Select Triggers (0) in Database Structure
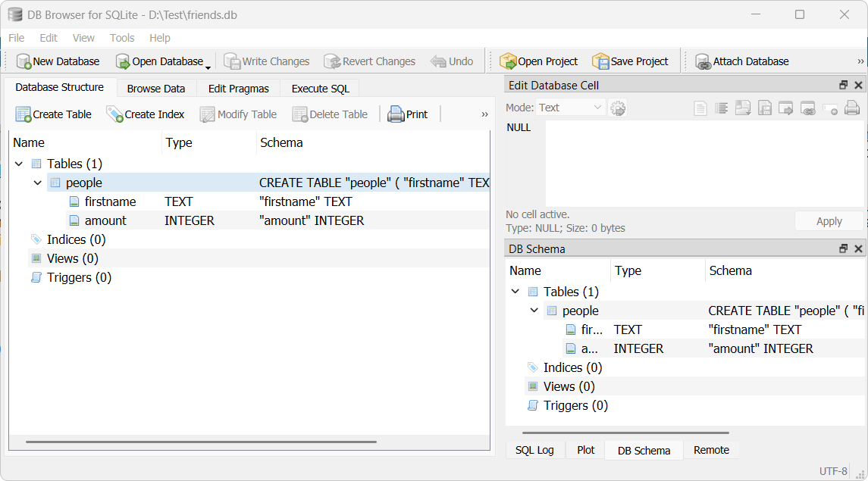 tap(79, 277)
